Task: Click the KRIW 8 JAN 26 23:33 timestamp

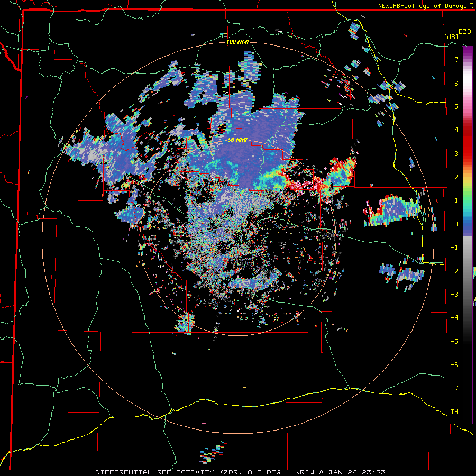Action: coord(340,472)
